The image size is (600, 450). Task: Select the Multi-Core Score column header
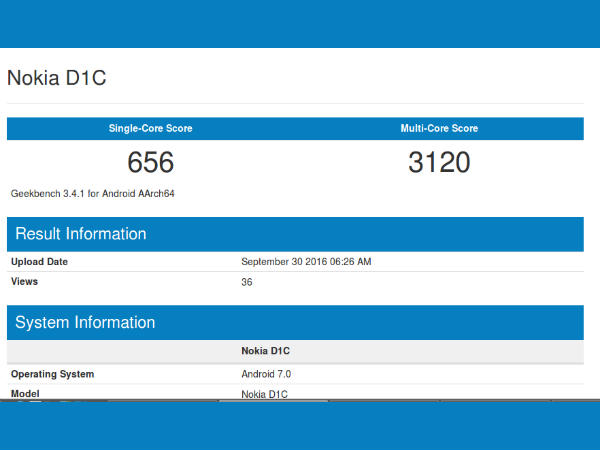click(x=439, y=129)
